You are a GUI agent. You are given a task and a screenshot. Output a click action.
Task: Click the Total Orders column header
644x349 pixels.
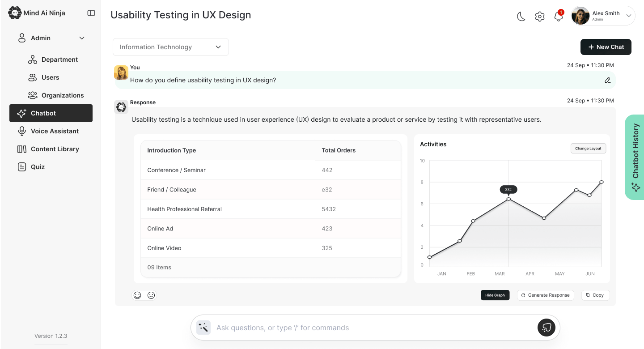pyautogui.click(x=339, y=150)
